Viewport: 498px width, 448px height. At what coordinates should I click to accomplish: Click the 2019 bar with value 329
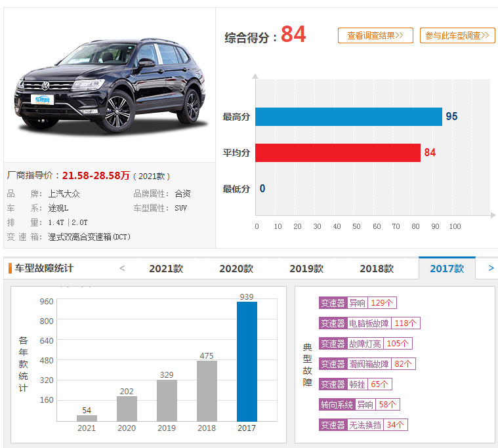pyautogui.click(x=167, y=400)
